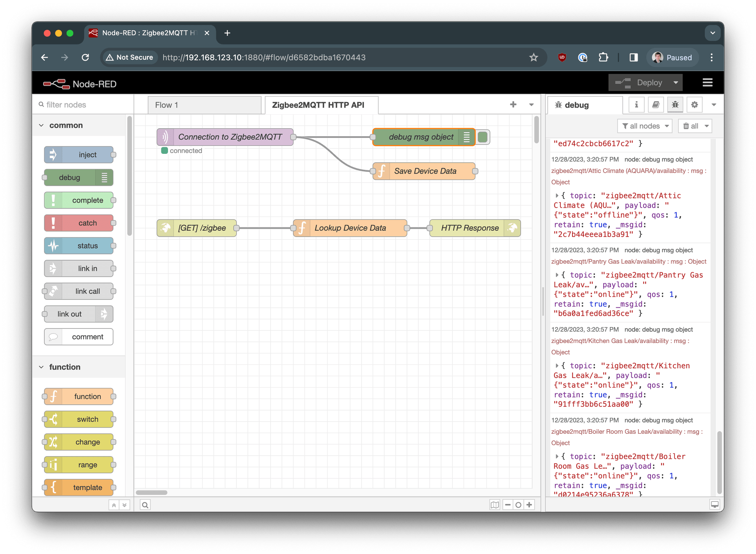This screenshot has width=756, height=554.
Task: Reset the canvas zoom level
Action: 518,504
